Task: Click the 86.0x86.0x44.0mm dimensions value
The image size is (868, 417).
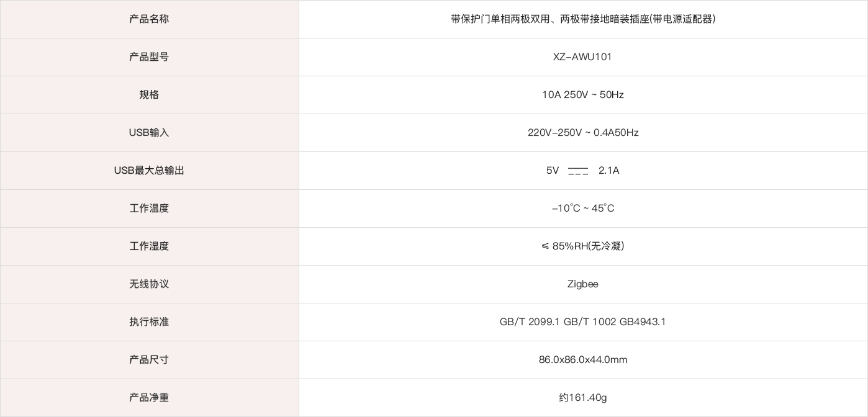Action: (583, 360)
